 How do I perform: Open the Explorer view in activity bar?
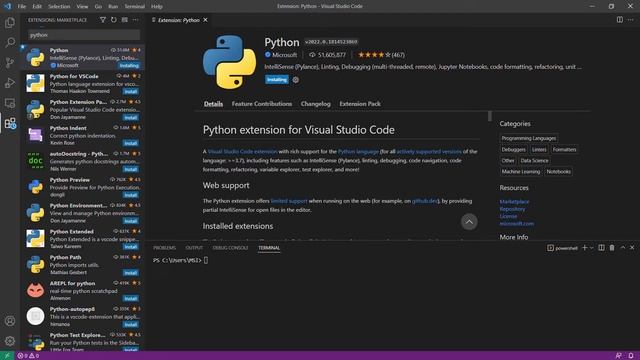[x=10, y=22]
